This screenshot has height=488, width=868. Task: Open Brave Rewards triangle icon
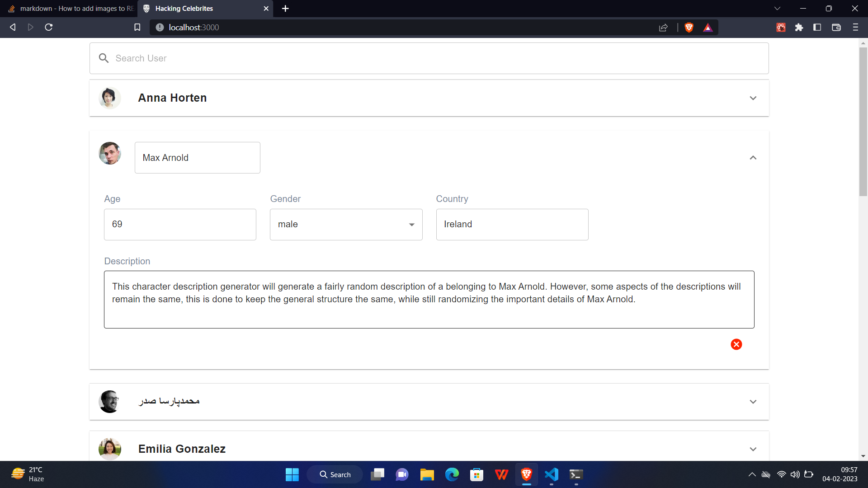click(708, 27)
